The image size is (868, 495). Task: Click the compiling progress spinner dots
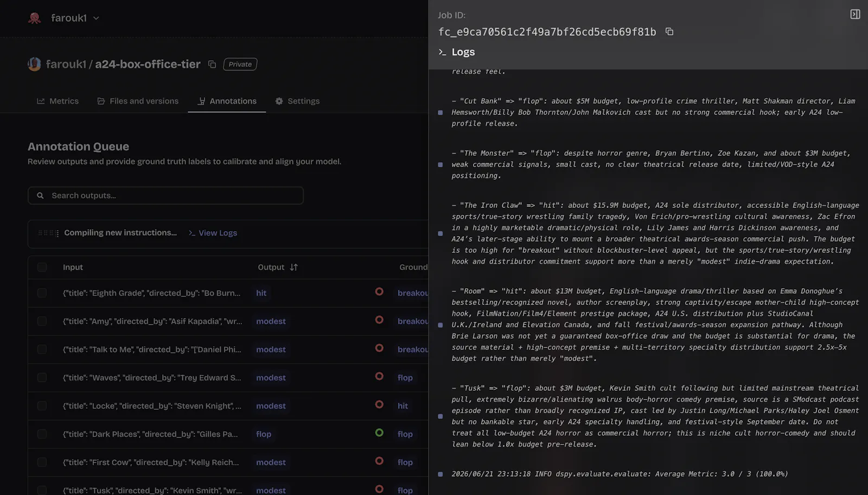48,233
